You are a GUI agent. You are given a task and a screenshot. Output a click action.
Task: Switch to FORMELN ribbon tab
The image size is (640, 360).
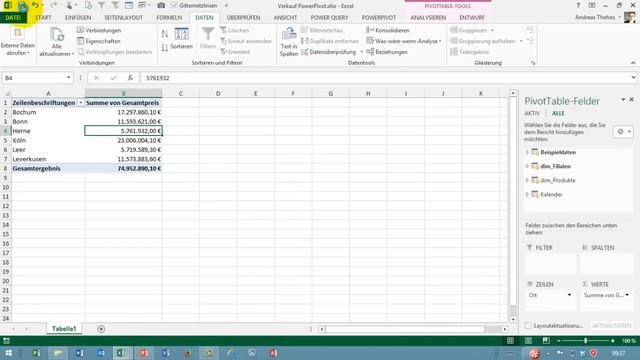(x=169, y=18)
